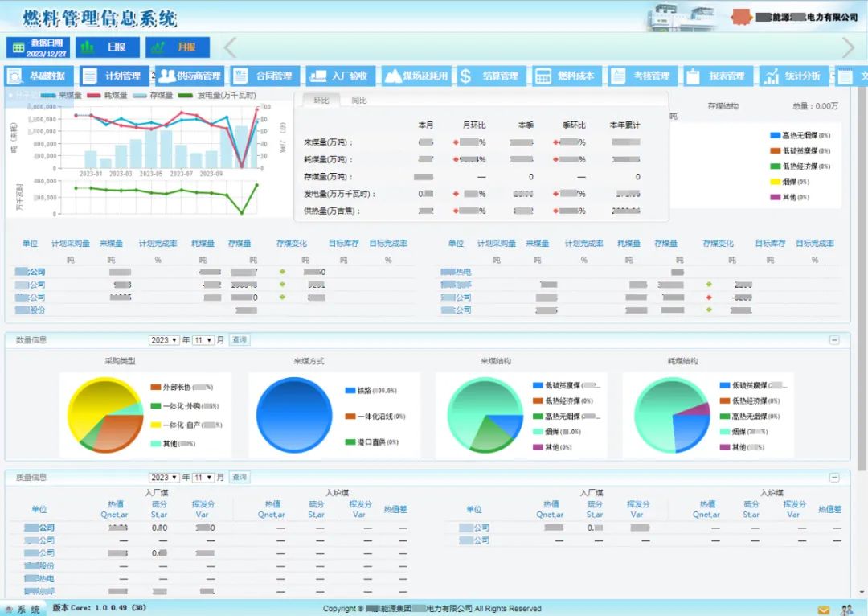Switch to the 同比 tab
This screenshot has height=616, width=868.
point(359,101)
